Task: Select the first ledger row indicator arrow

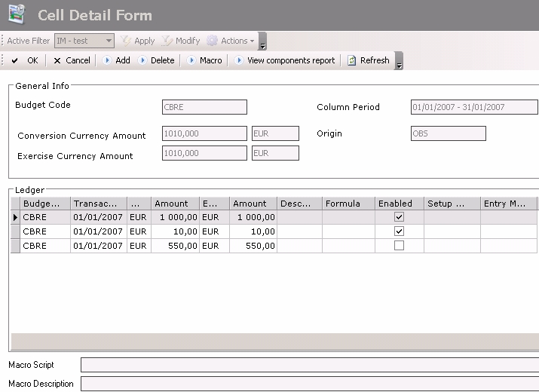Action: [14, 217]
